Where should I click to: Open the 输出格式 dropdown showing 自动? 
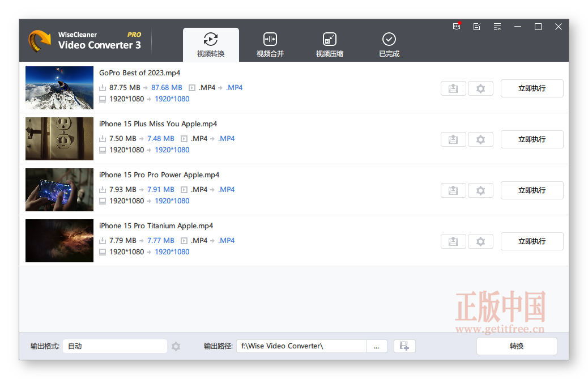click(x=115, y=346)
